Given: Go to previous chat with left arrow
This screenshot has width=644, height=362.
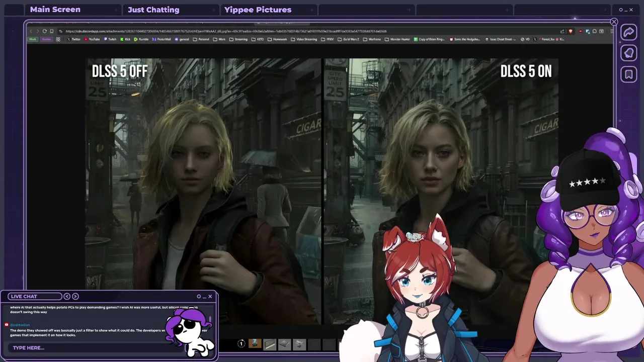Looking at the screenshot, I should tap(67, 296).
